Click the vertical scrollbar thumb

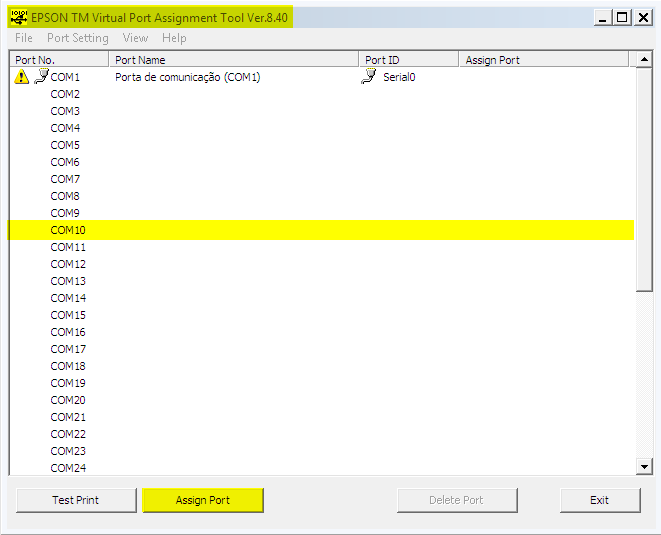coord(644,180)
